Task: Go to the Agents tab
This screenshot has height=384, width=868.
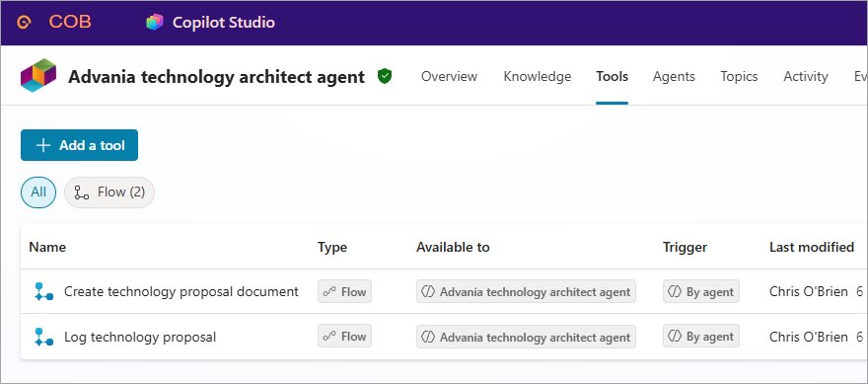Action: [674, 76]
